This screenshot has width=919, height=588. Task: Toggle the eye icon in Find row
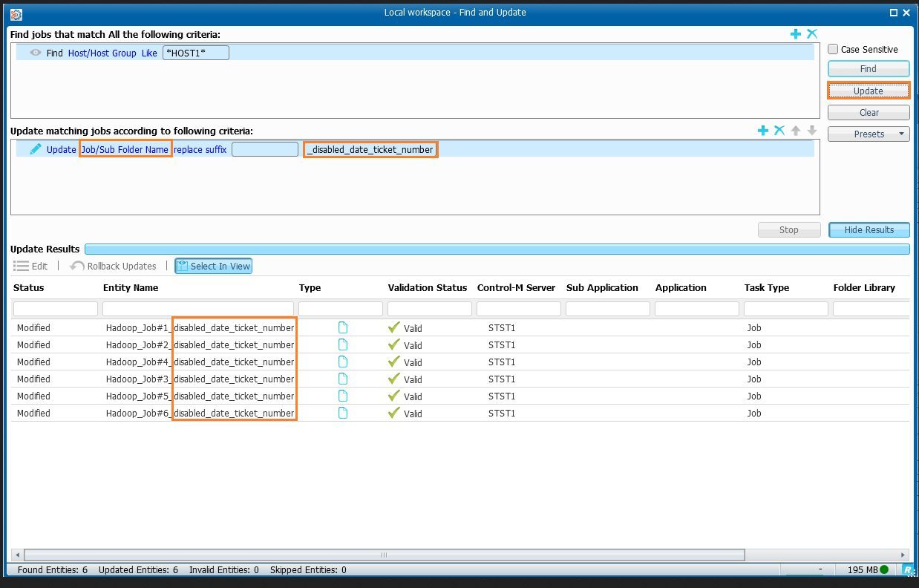(x=36, y=53)
